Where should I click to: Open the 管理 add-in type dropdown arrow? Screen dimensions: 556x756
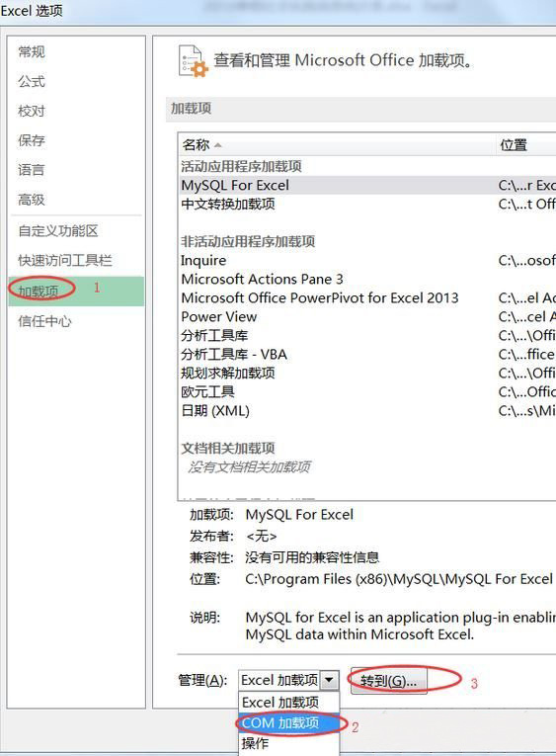tap(329, 680)
